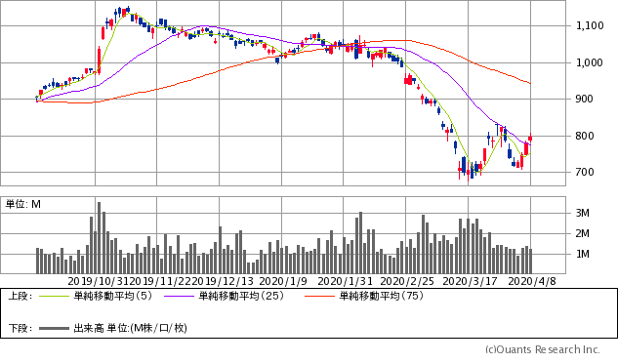The width and height of the screenshot is (618, 364).
Task: Click the 2020/3/17 date axis label
Action: click(x=470, y=281)
